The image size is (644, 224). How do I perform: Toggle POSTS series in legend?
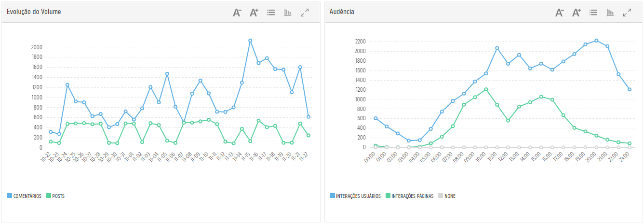58,196
